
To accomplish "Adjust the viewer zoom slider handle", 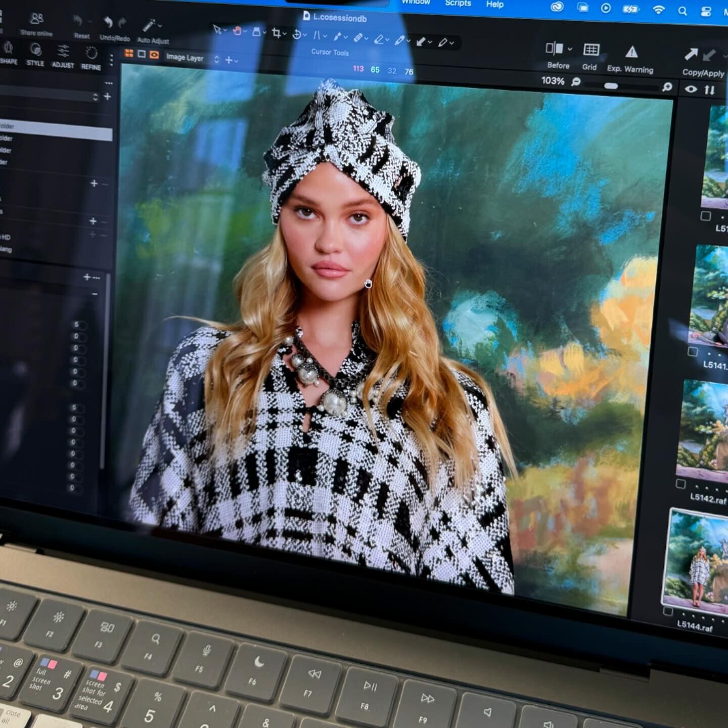I will click(x=611, y=85).
